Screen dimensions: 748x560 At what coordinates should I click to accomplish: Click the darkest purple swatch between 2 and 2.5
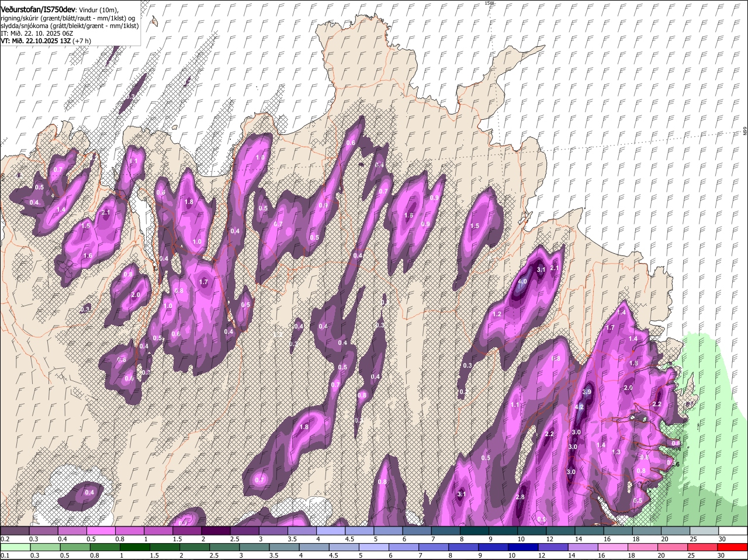pos(216,531)
